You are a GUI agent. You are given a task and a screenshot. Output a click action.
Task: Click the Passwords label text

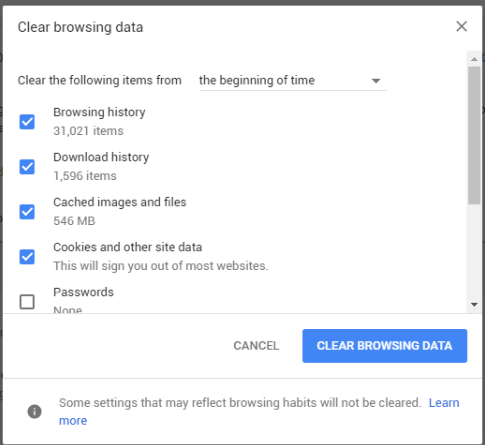[x=84, y=292]
